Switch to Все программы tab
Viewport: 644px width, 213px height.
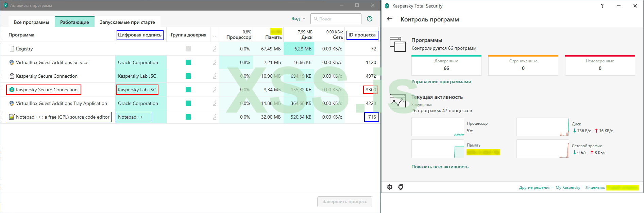(32, 22)
